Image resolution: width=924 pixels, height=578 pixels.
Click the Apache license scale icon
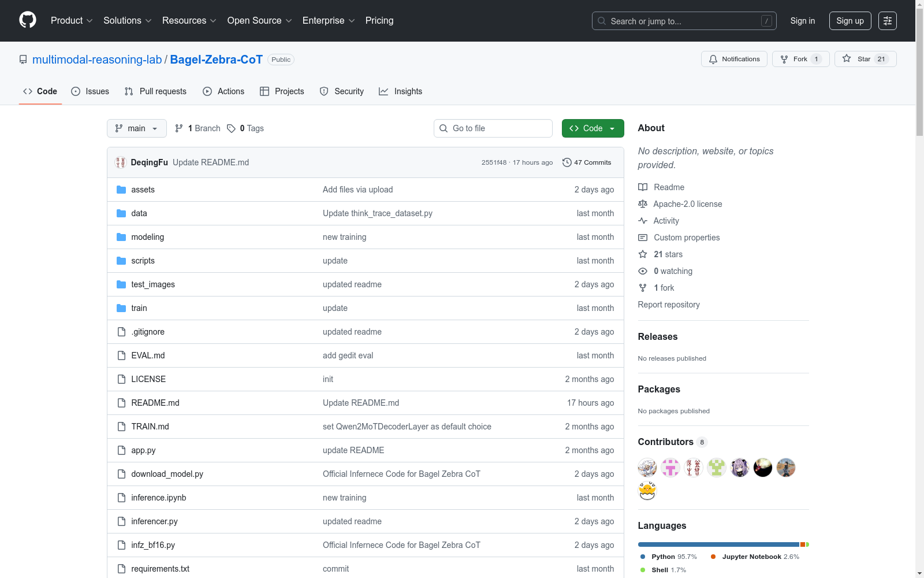click(643, 204)
